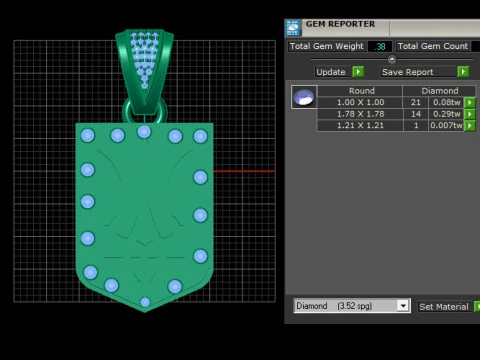480x360 pixels.
Task: Click the Gem Reporter panel icon
Action: click(293, 28)
